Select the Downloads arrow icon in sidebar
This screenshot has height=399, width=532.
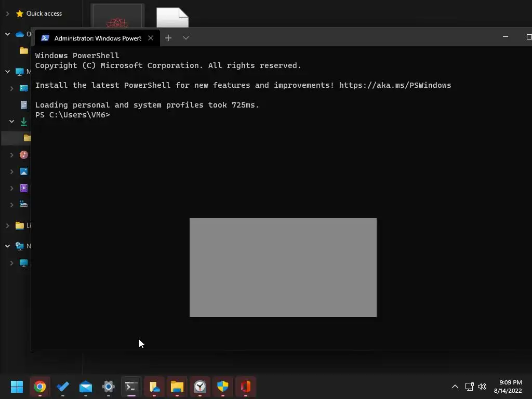24,122
